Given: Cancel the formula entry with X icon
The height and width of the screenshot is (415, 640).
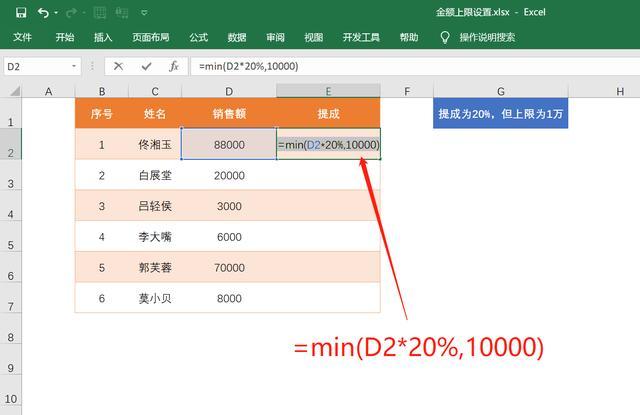Looking at the screenshot, I should pos(118,66).
